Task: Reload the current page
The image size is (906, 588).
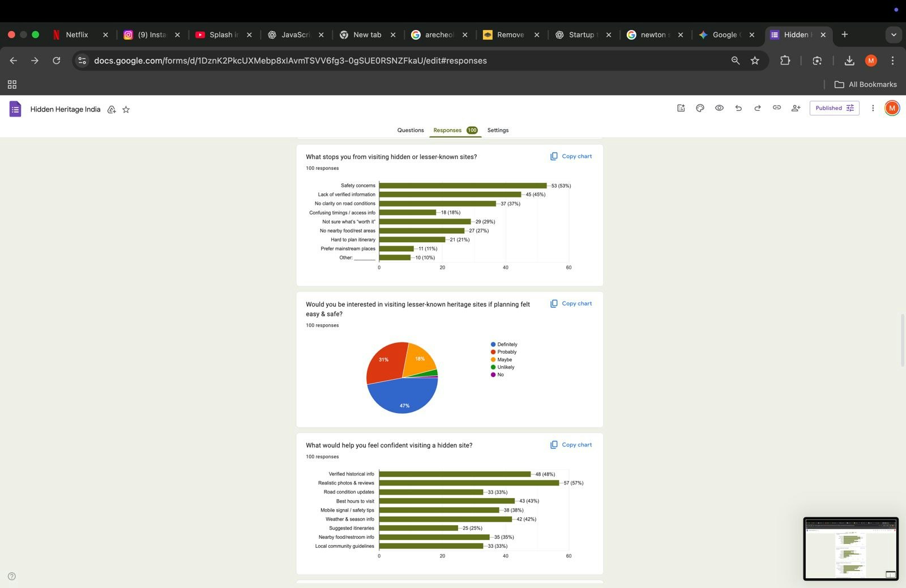Action: [56, 61]
